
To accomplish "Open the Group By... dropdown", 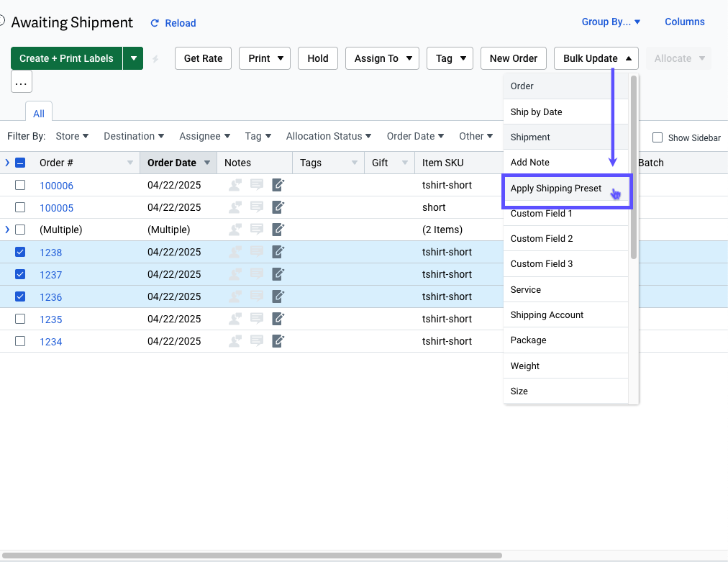I will pos(611,22).
